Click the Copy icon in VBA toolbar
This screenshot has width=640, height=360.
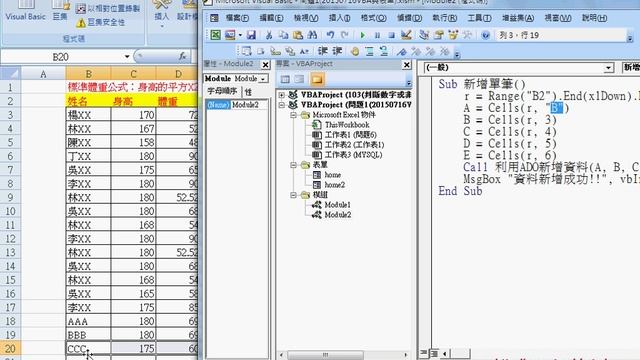tap(283, 35)
